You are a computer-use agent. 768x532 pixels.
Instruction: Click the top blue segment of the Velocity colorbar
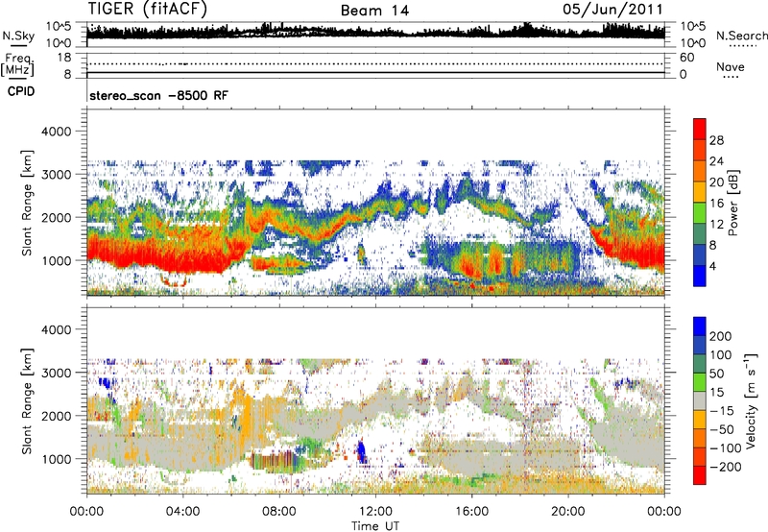pyautogui.click(x=700, y=326)
